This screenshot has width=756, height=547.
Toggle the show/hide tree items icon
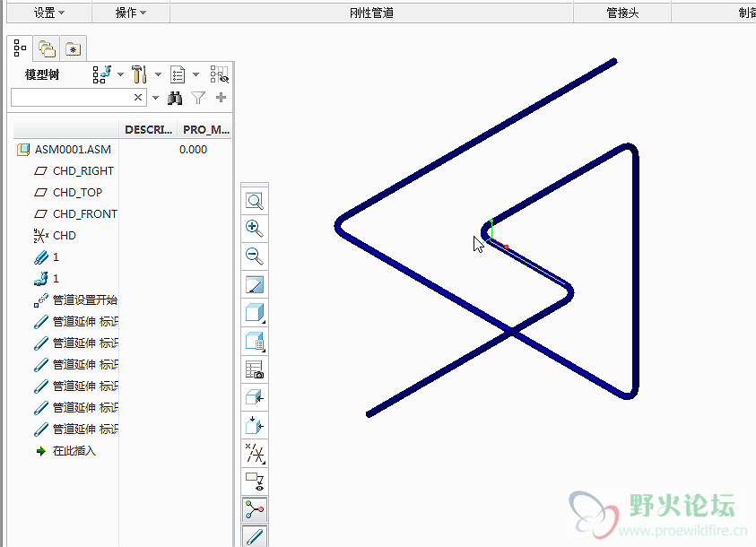pyautogui.click(x=220, y=74)
